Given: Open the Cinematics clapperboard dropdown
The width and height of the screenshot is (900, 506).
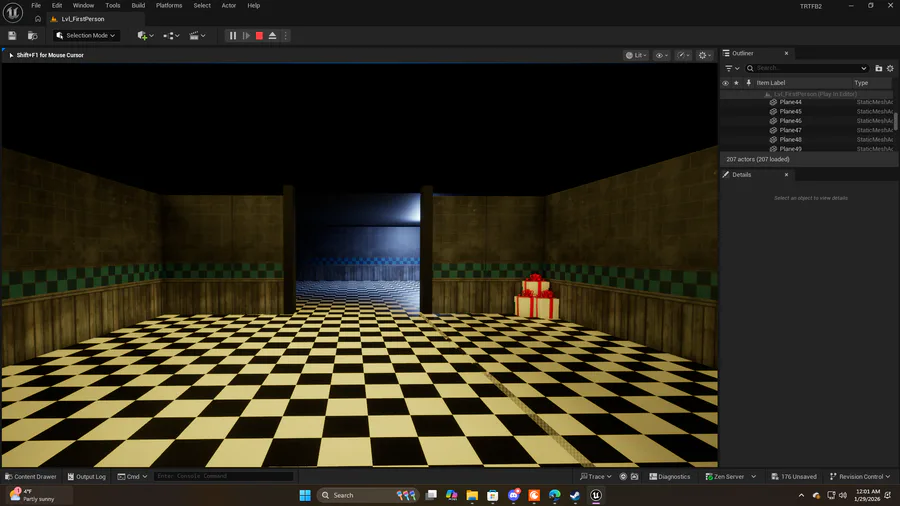Looking at the screenshot, I should pos(197,36).
